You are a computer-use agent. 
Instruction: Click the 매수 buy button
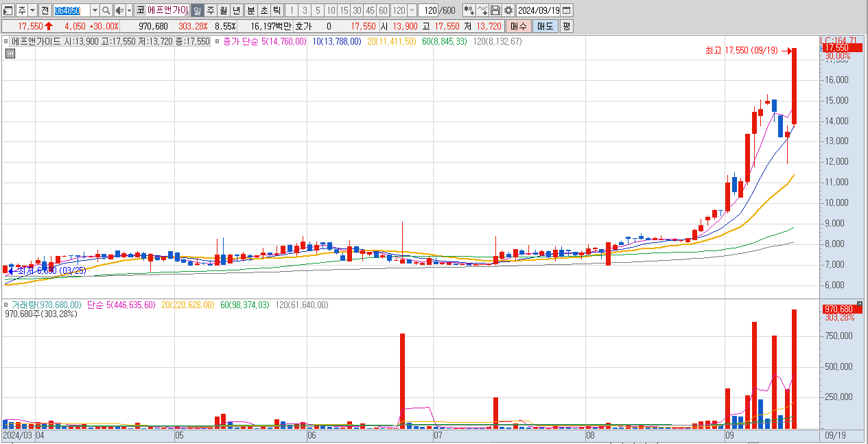[518, 26]
